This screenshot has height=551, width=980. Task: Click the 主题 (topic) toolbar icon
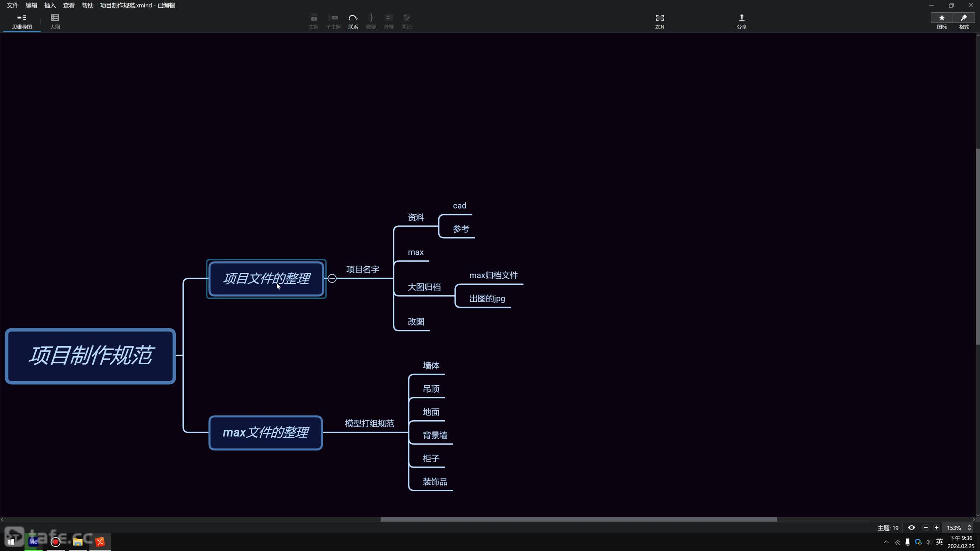click(x=314, y=22)
